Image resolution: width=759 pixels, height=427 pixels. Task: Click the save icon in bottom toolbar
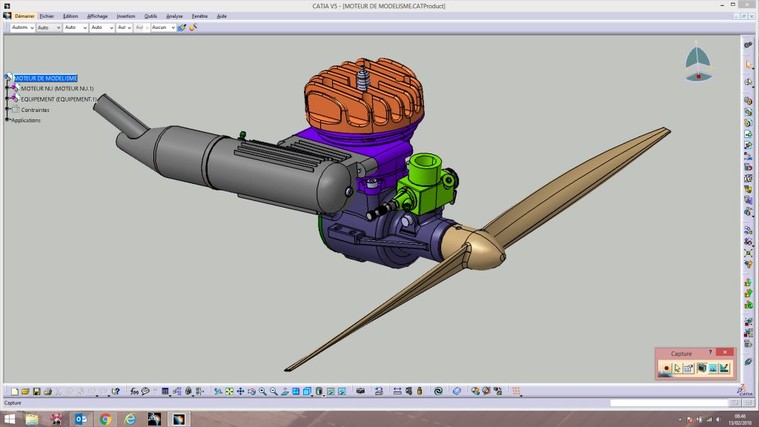[x=37, y=391]
